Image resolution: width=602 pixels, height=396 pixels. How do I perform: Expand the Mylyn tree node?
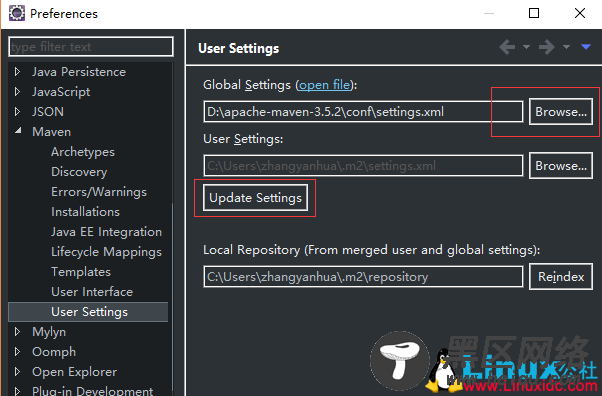point(17,331)
